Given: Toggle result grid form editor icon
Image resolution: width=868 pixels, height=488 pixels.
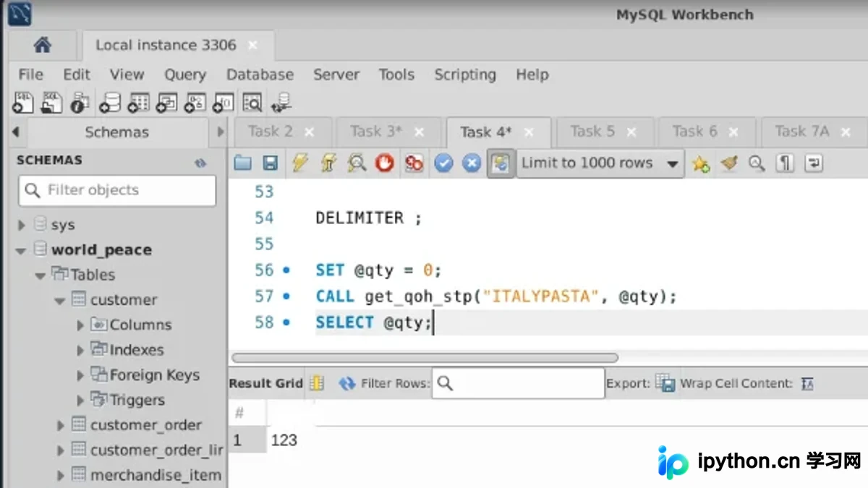Looking at the screenshot, I should [316, 383].
